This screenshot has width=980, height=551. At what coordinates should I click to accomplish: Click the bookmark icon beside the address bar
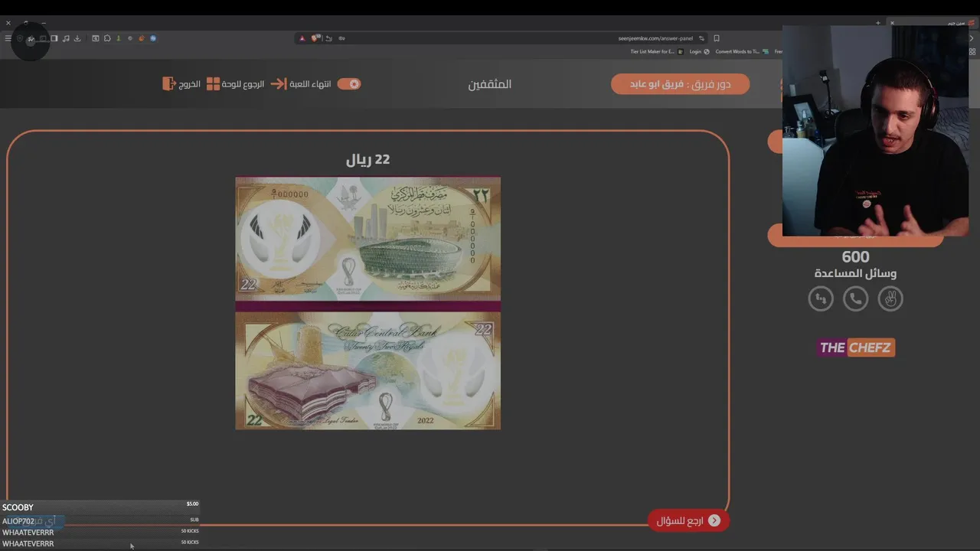[x=717, y=38]
